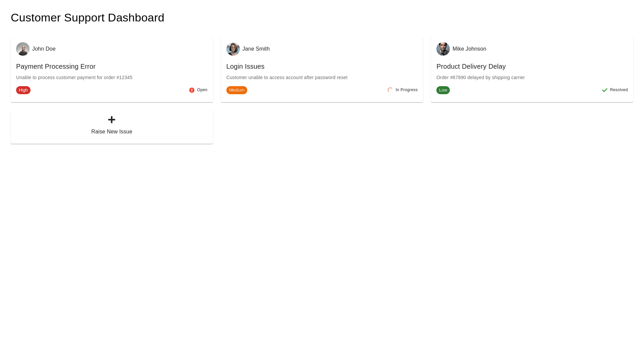Click the green Resolved checkmark icon

click(604, 90)
